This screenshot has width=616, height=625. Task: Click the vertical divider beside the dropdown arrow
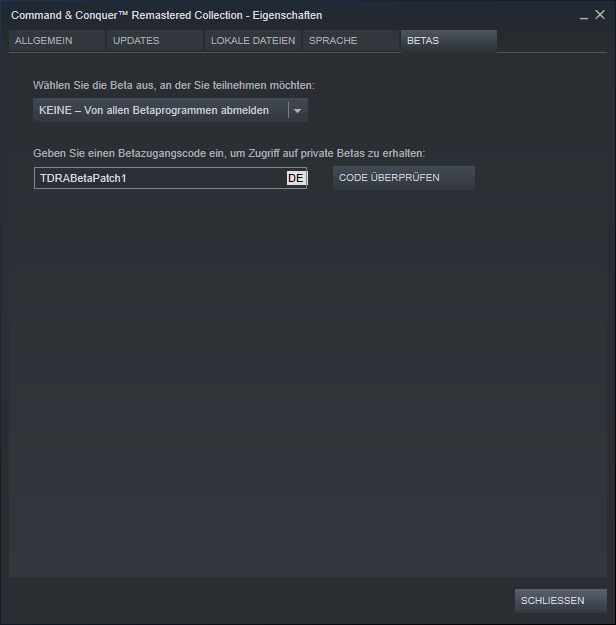pos(288,110)
